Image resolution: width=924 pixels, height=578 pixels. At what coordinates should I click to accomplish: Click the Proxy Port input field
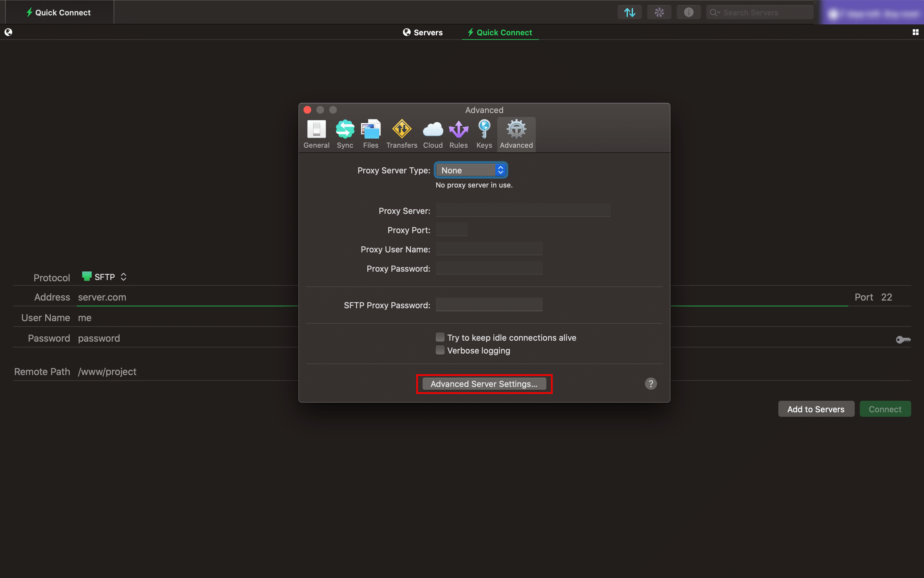click(451, 229)
